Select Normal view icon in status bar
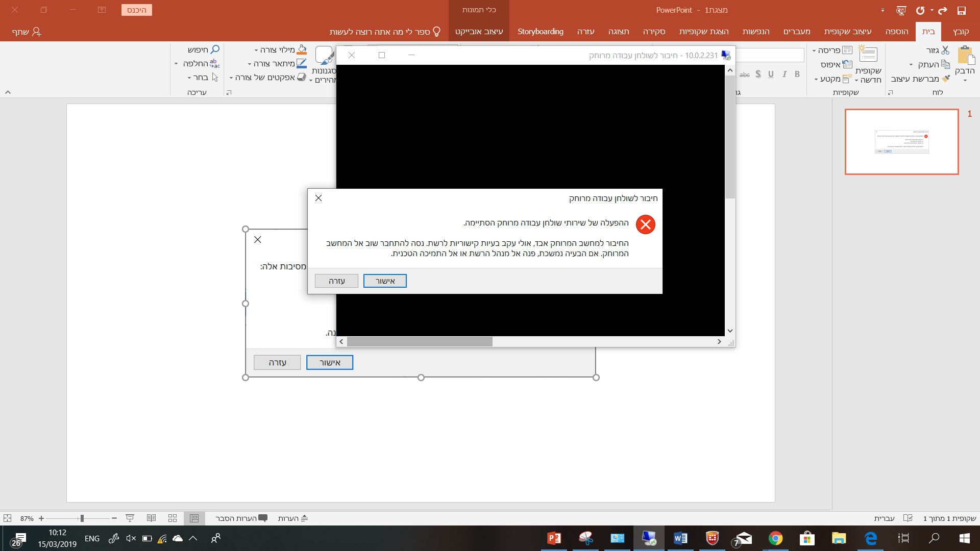980x551 pixels. click(x=194, y=518)
